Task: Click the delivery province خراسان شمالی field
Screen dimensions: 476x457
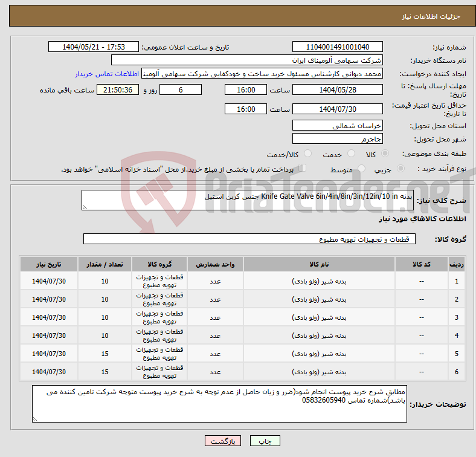Action: 337,126
